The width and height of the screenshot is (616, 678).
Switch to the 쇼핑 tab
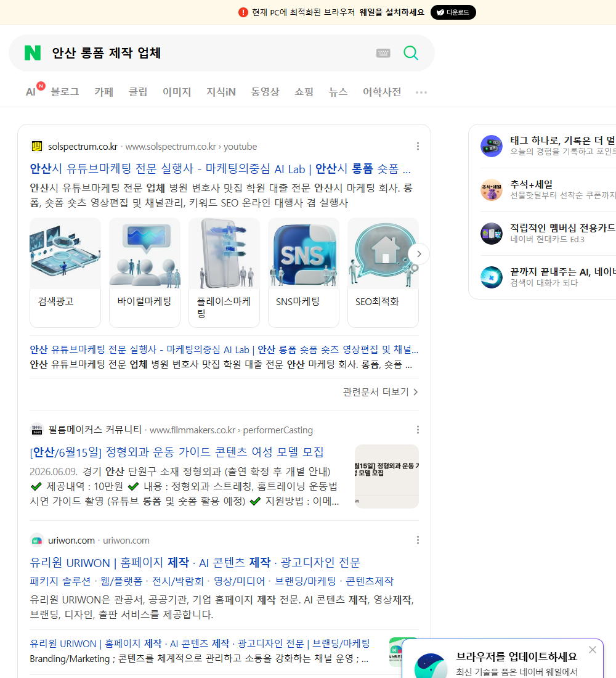pos(304,92)
